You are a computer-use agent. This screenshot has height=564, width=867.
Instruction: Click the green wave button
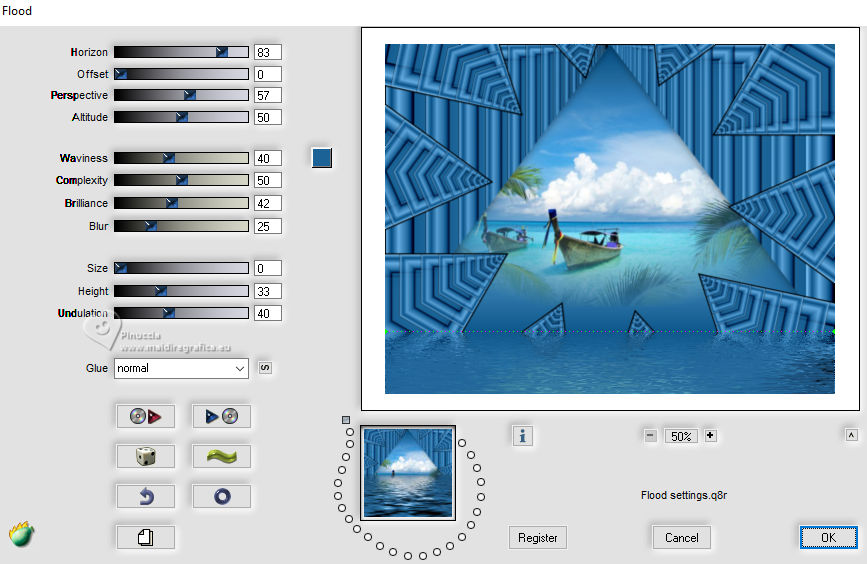(x=221, y=456)
